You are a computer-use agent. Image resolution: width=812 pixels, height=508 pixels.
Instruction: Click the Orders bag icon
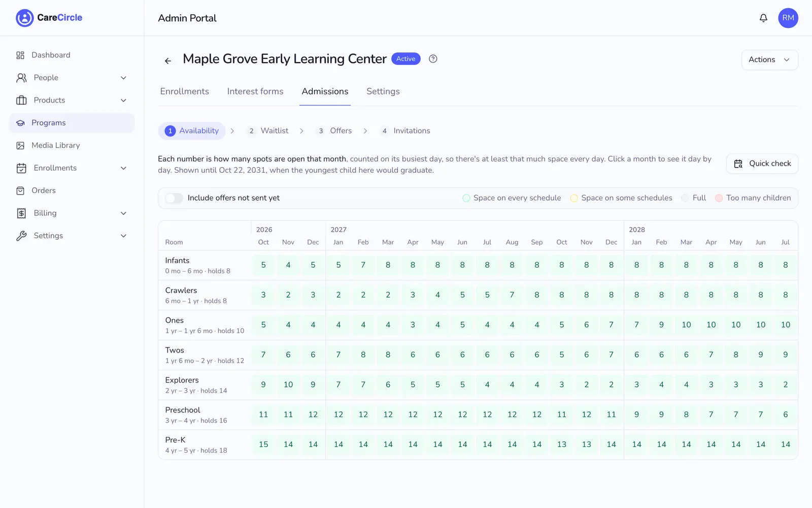[20, 190]
